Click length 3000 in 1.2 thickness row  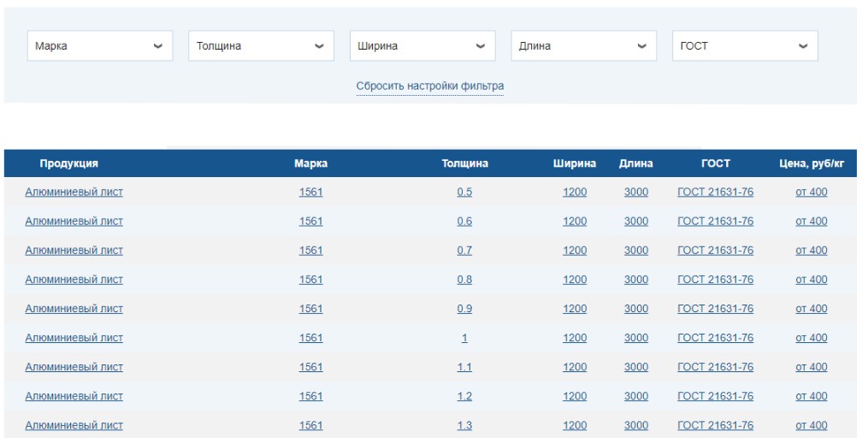click(636, 396)
